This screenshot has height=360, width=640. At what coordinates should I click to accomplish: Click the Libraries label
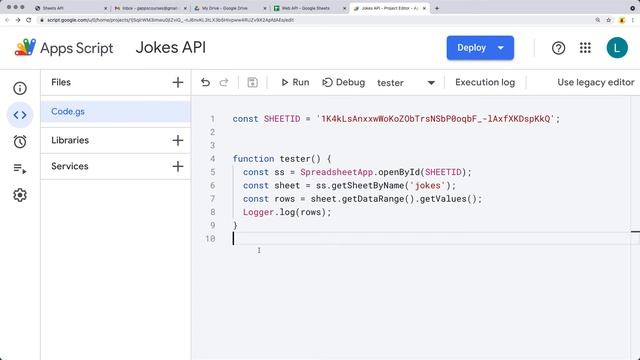[x=70, y=140]
